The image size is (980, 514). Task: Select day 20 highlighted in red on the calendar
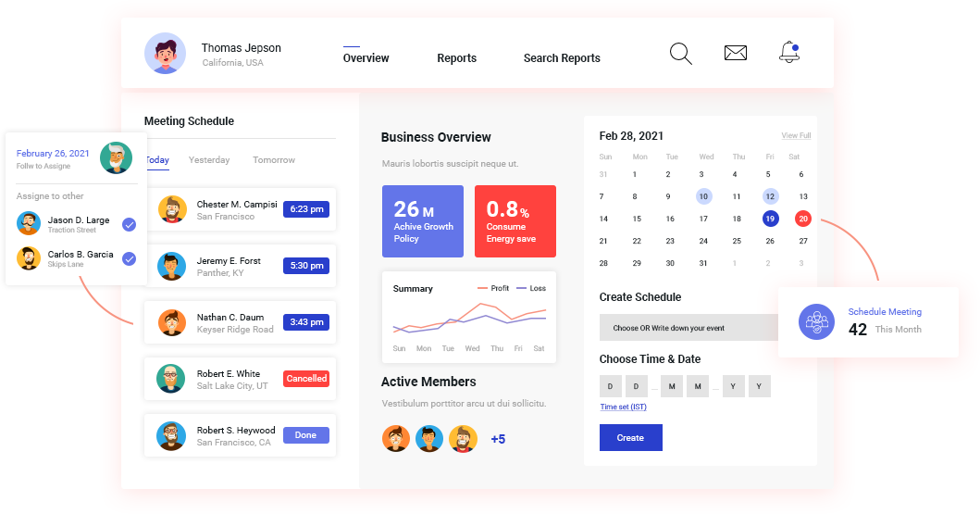tap(802, 219)
